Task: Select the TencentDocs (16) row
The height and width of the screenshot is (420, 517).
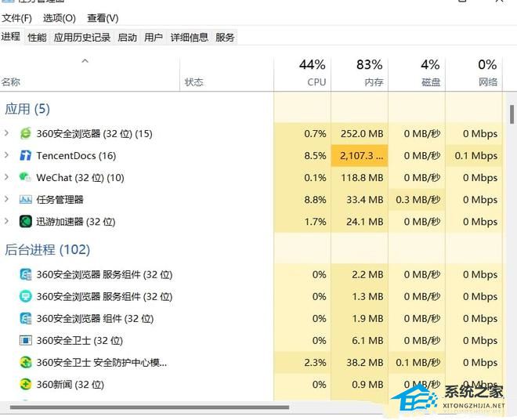Action: pos(251,155)
